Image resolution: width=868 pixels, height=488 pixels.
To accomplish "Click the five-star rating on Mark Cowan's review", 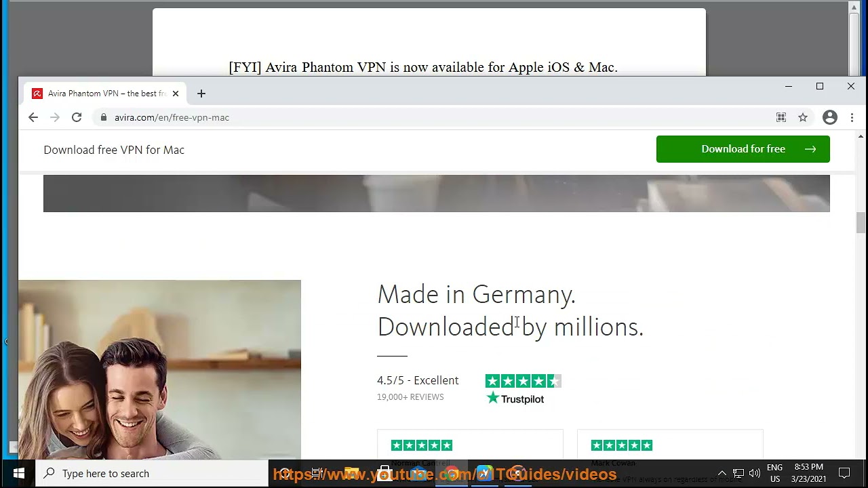I will (621, 445).
